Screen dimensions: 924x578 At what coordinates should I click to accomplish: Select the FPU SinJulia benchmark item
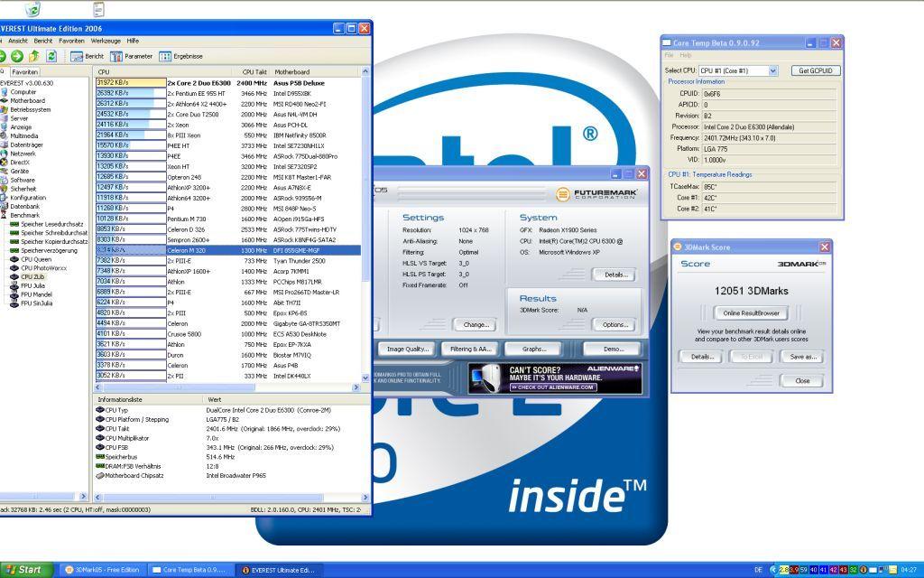coord(32,303)
